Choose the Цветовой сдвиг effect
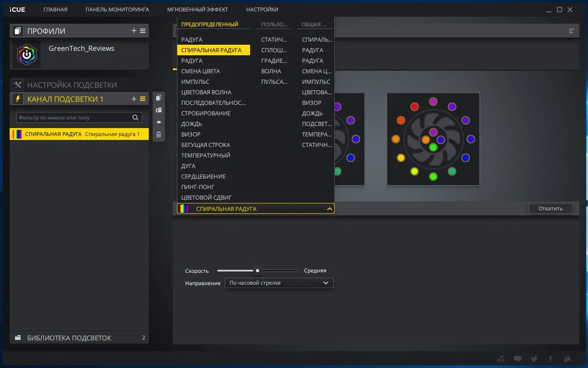This screenshot has width=588, height=368. click(206, 197)
